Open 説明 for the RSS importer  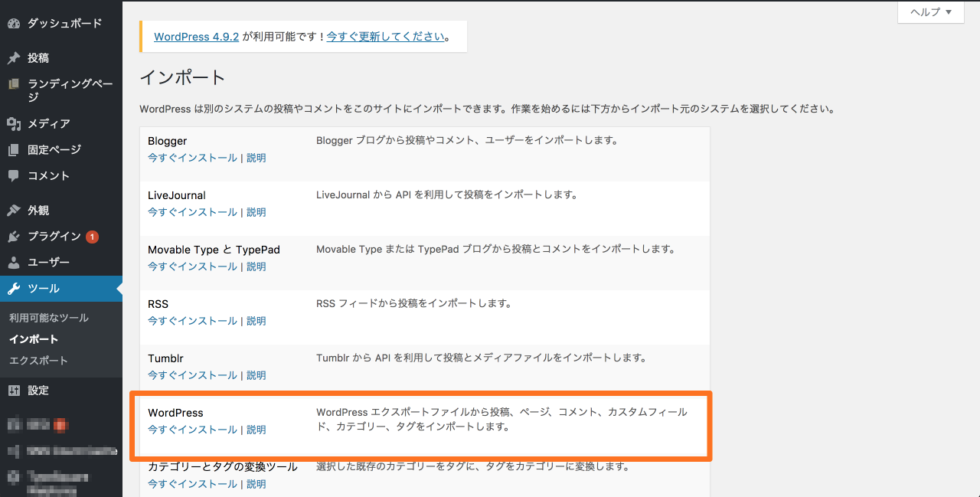(256, 321)
